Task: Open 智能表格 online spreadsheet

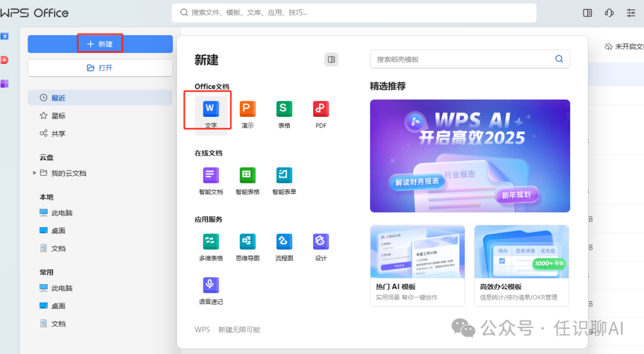Action: point(247,181)
